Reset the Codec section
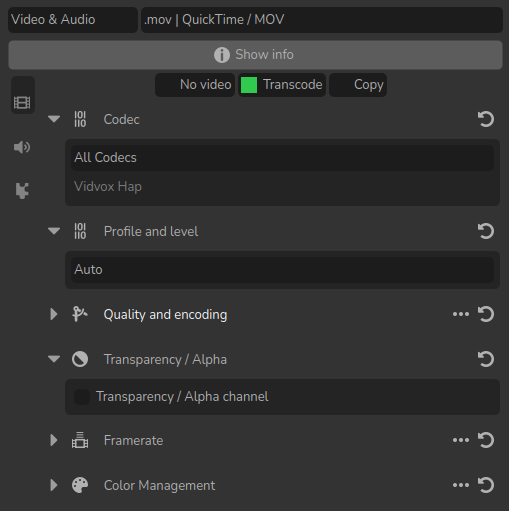 tap(486, 119)
